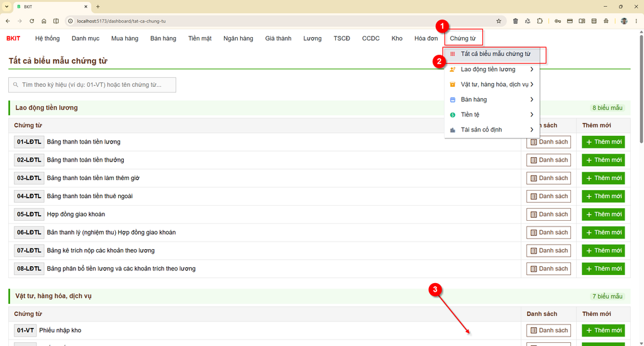644x346 pixels.
Task: View site information for localhost
Action: tap(70, 21)
